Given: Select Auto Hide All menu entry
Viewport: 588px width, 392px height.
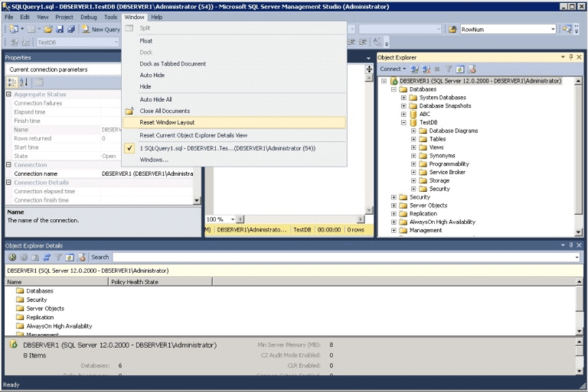Looking at the screenshot, I should click(x=234, y=99).
